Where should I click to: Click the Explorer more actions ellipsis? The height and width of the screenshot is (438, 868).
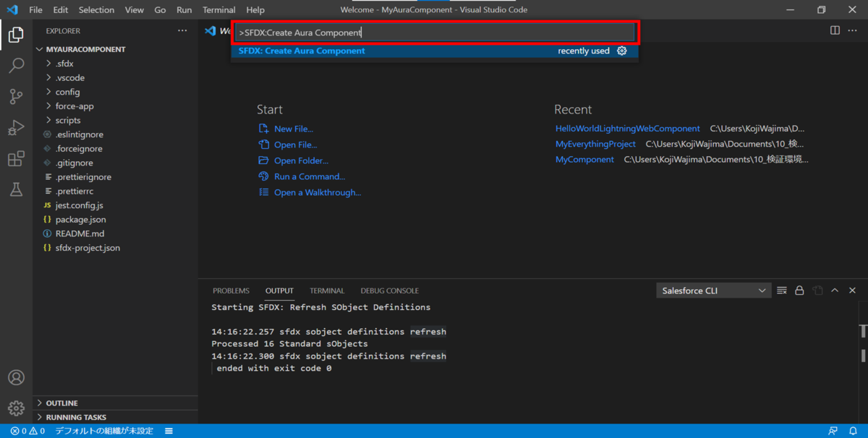coord(182,31)
